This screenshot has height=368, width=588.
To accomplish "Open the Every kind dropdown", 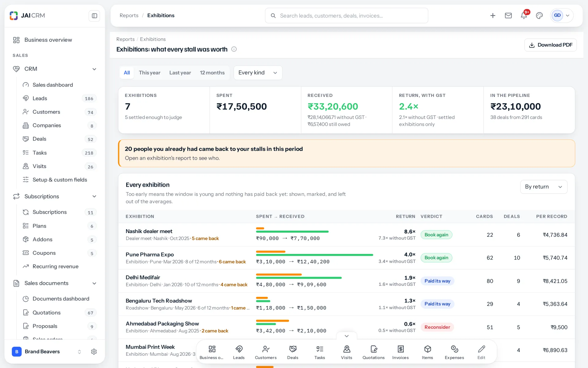I will tap(258, 73).
